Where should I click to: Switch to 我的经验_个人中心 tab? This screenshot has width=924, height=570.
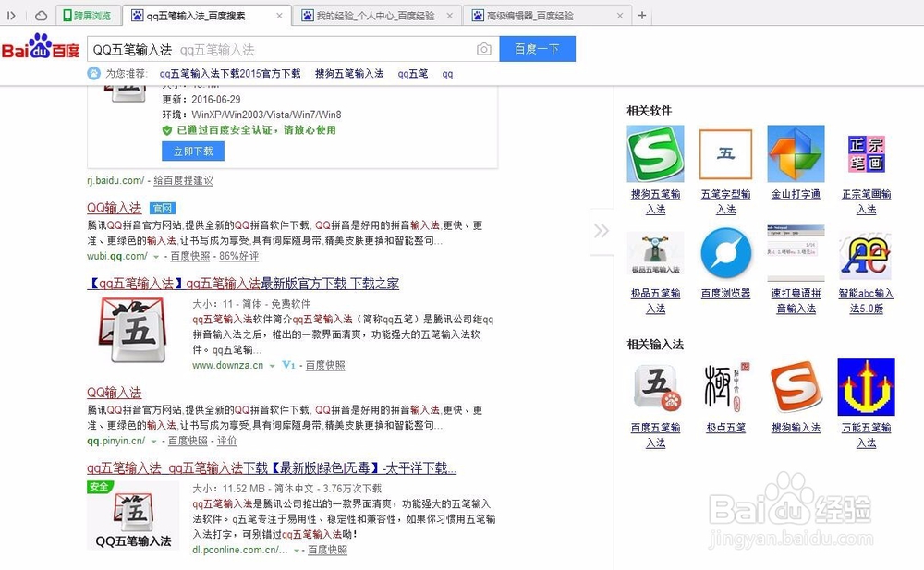tap(375, 16)
